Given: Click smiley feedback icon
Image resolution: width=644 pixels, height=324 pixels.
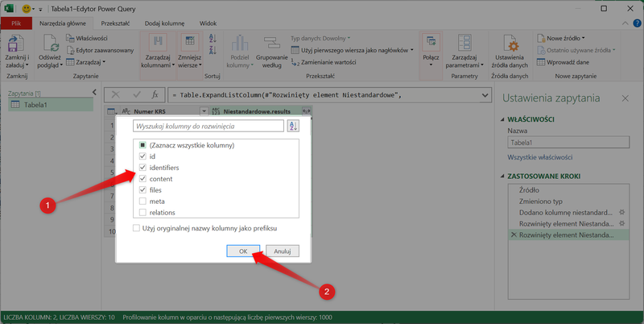Looking at the screenshot, I should (27, 9).
